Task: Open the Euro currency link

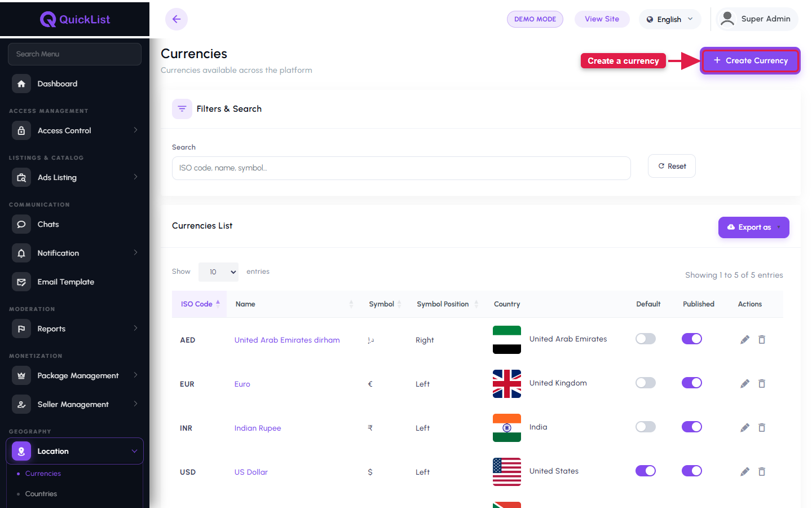Action: pyautogui.click(x=242, y=384)
